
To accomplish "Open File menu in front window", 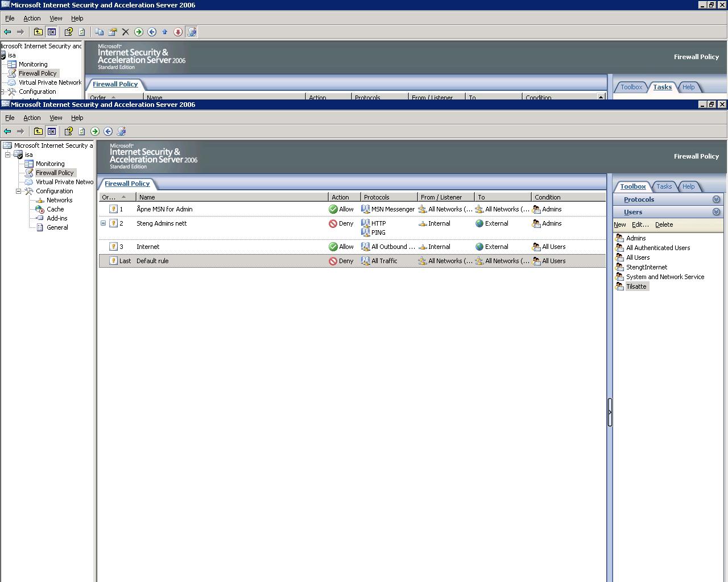I will tap(10, 118).
